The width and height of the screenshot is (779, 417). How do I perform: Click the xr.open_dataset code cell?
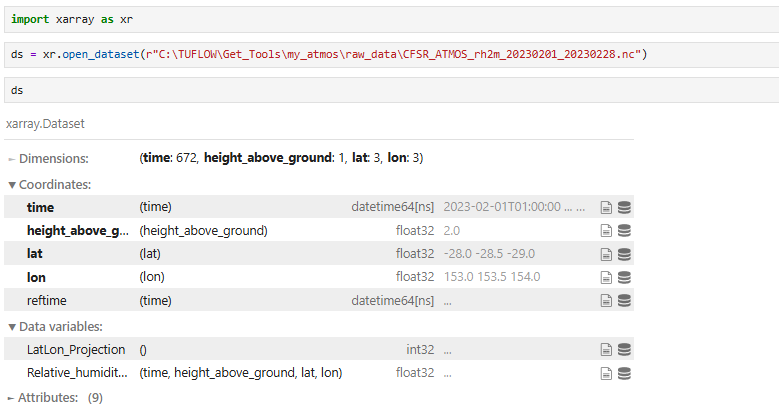390,53
